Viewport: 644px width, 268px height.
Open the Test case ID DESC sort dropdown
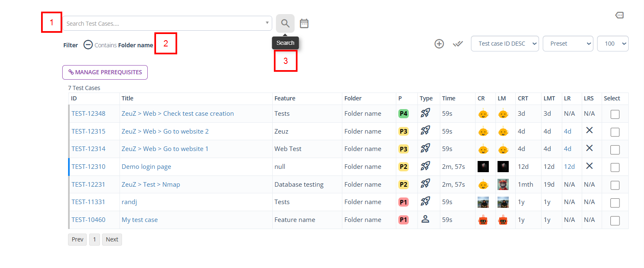click(505, 44)
